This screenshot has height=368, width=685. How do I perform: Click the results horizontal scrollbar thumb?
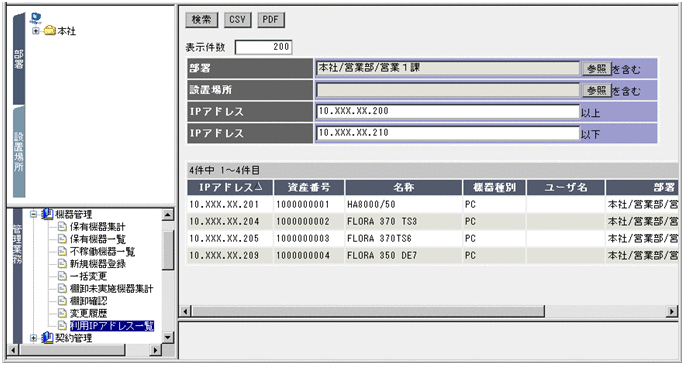coord(368,312)
